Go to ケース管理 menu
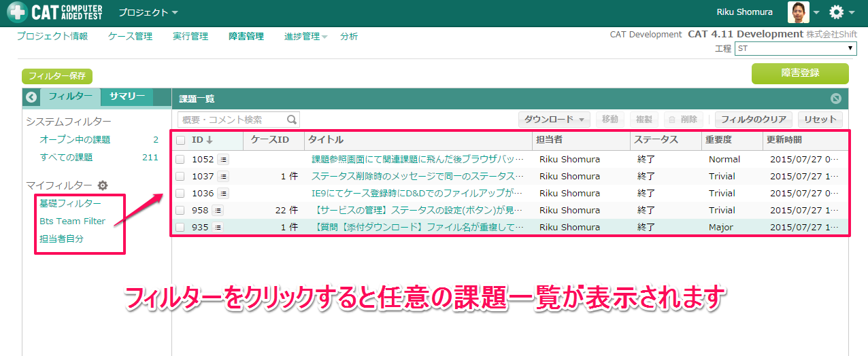The height and width of the screenshot is (356, 868). coord(130,37)
